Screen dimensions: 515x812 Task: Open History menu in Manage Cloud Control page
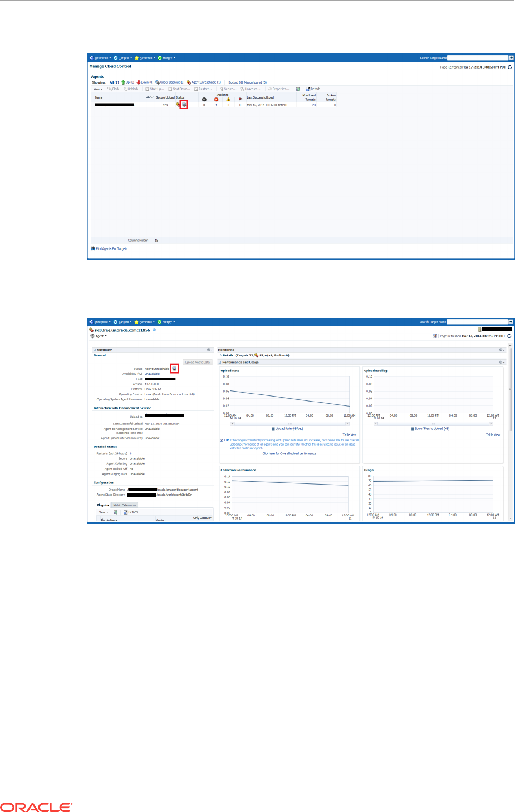pyautogui.click(x=166, y=58)
